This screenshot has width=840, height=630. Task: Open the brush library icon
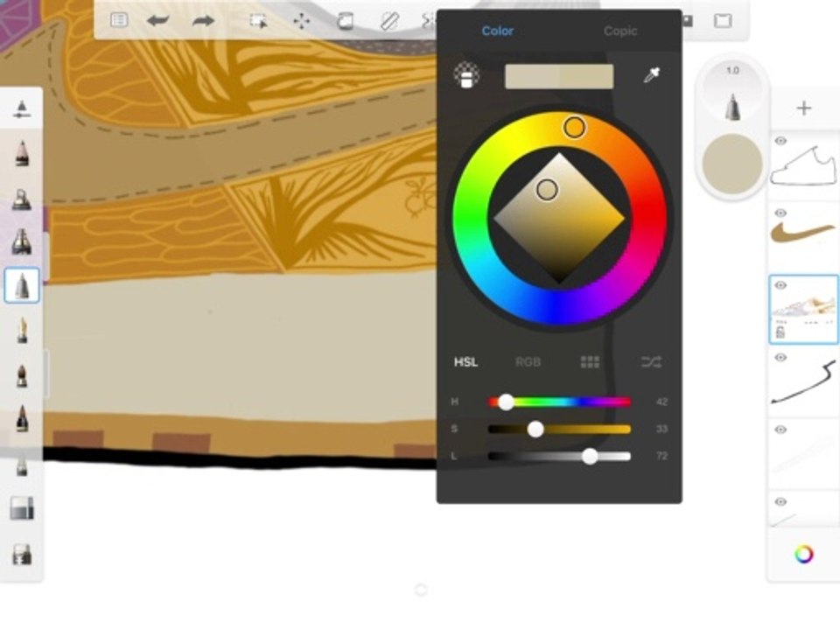pos(22,108)
